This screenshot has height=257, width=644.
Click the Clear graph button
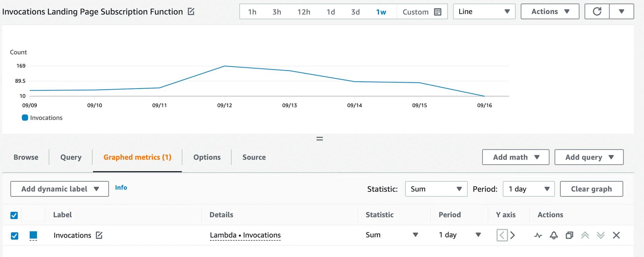tap(591, 189)
